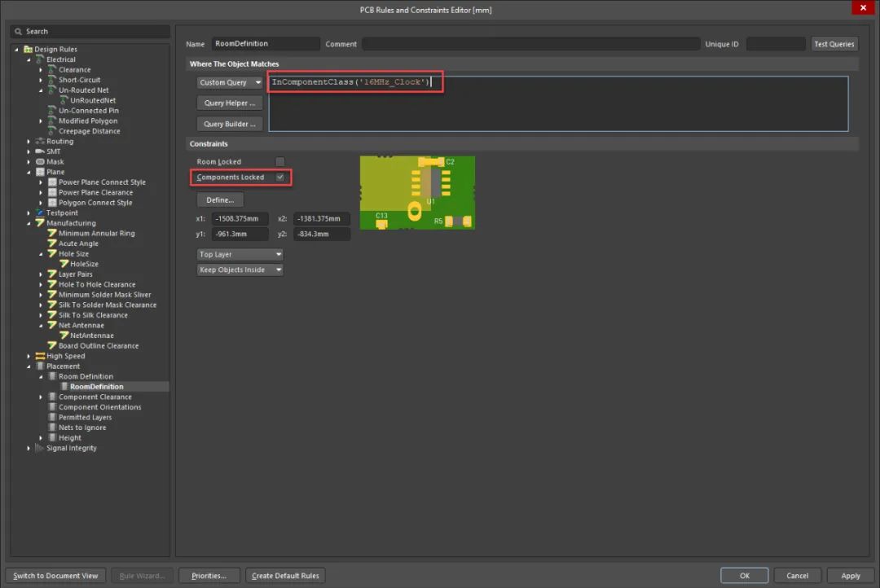Click the Modified Polygon rule icon

[x=52, y=121]
